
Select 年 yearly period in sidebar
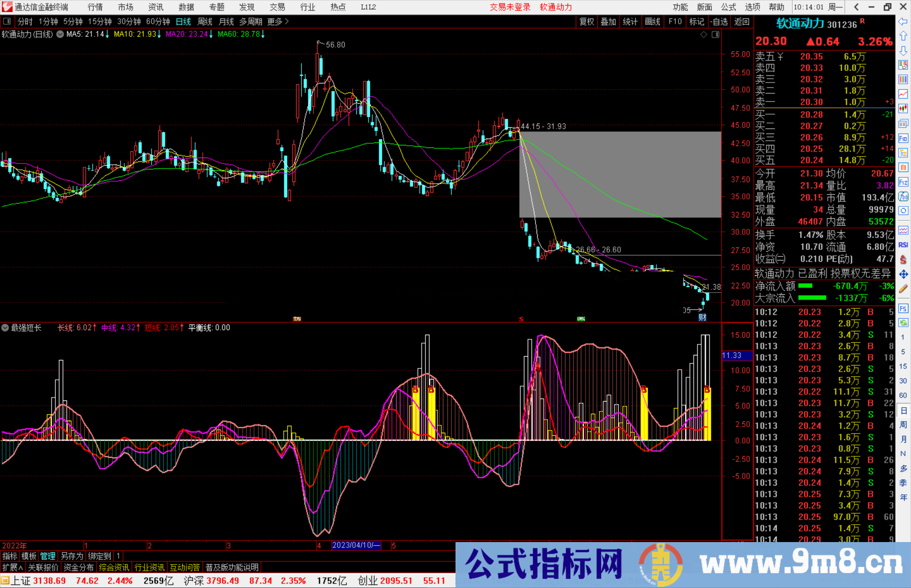point(903,497)
